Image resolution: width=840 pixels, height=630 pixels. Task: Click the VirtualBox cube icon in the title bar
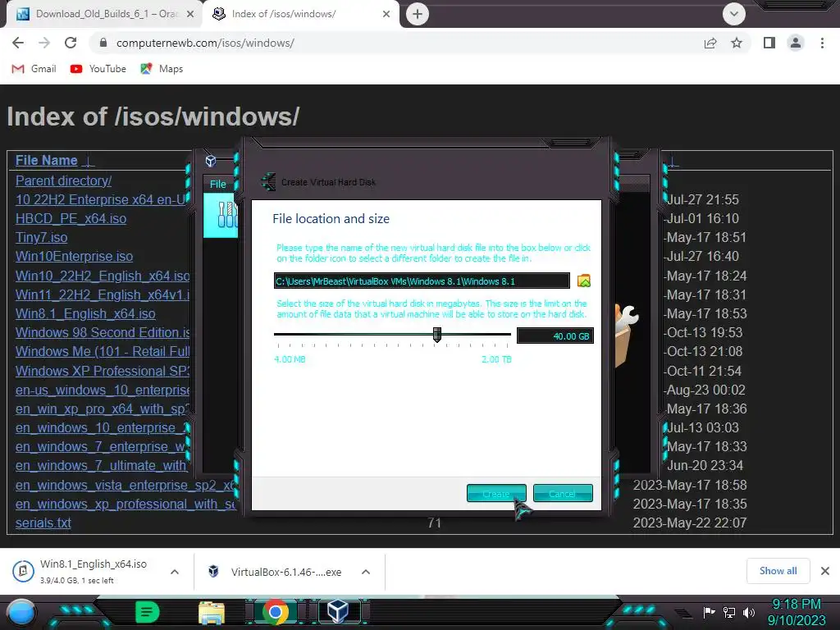tap(211, 161)
